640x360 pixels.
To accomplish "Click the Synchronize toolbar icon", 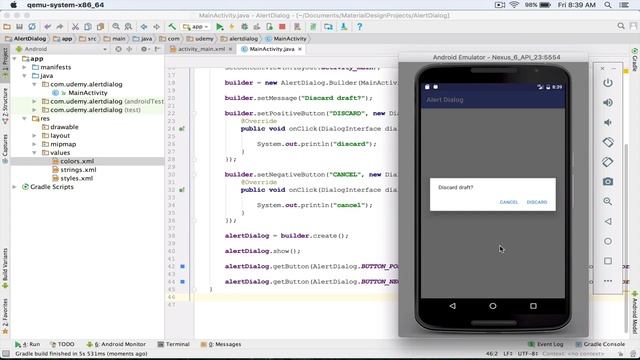I will pyautogui.click(x=32, y=27).
